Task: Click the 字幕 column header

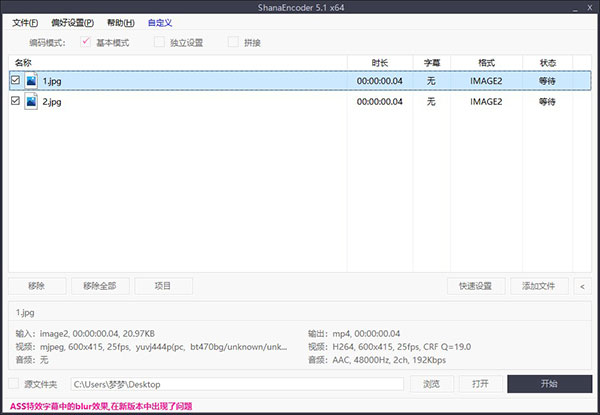Action: pyautogui.click(x=432, y=63)
